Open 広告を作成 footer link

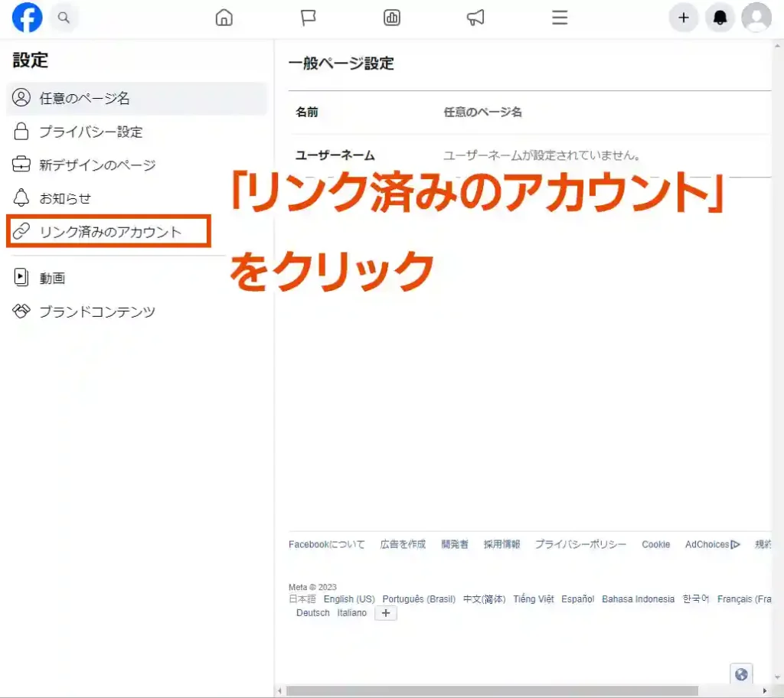click(x=403, y=544)
